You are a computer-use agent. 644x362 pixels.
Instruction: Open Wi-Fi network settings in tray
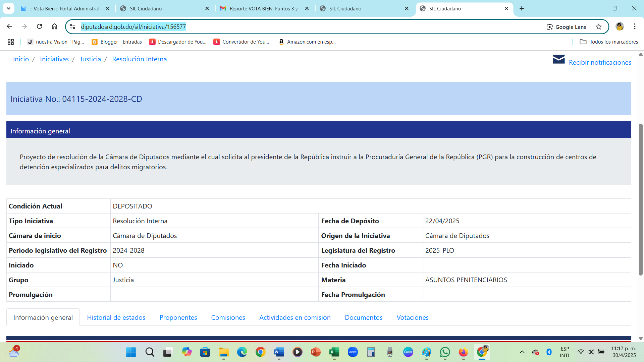[581, 352]
